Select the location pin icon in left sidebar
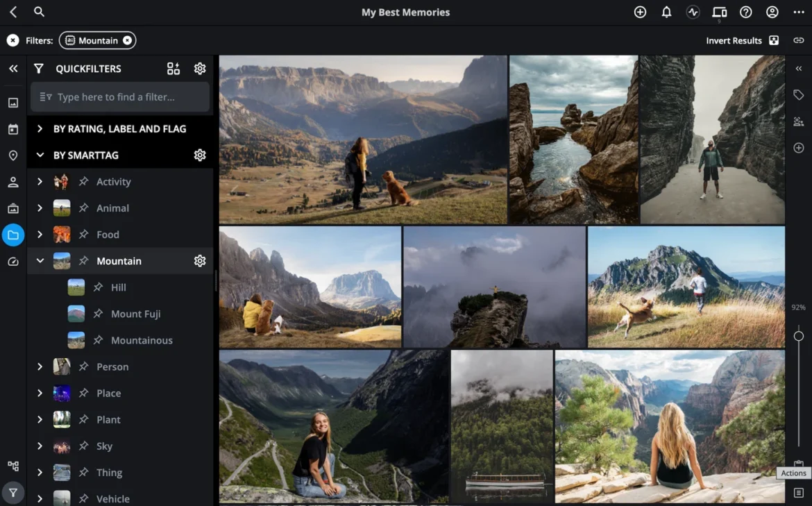Viewport: 812px width, 506px height. point(12,155)
